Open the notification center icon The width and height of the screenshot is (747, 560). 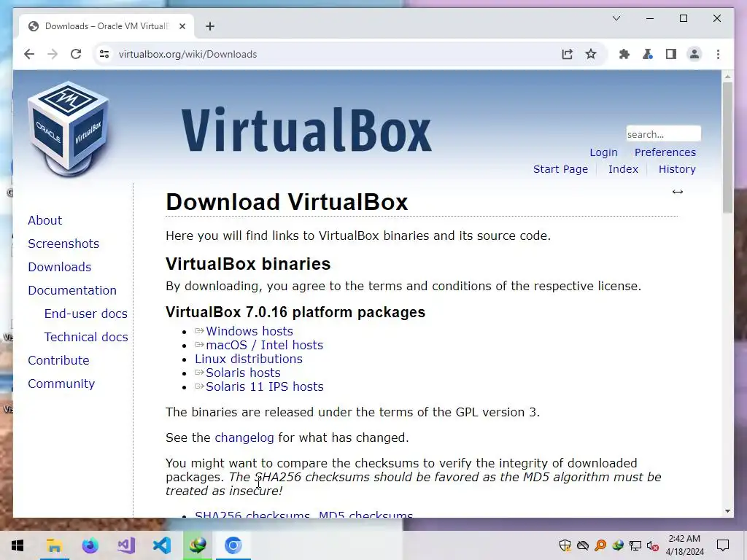pyautogui.click(x=723, y=545)
